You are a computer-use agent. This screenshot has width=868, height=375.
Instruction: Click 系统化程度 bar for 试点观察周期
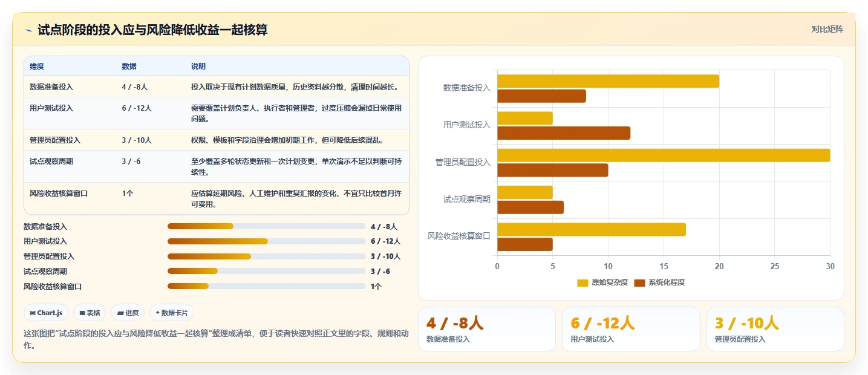click(x=530, y=207)
